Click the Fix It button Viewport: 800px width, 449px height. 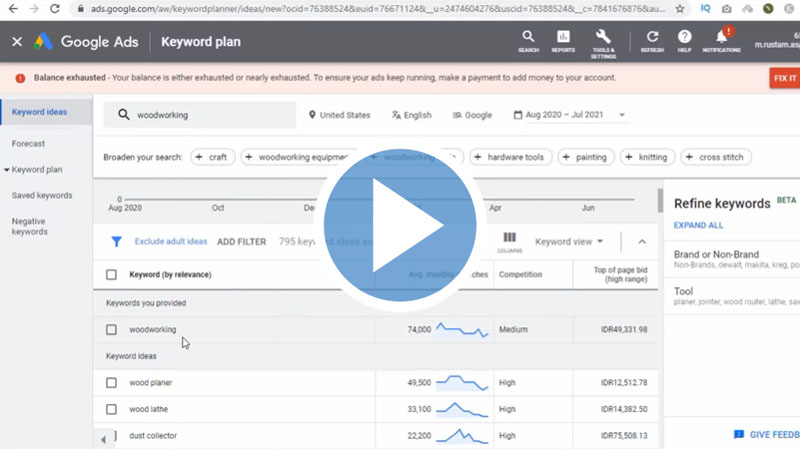[x=785, y=78]
